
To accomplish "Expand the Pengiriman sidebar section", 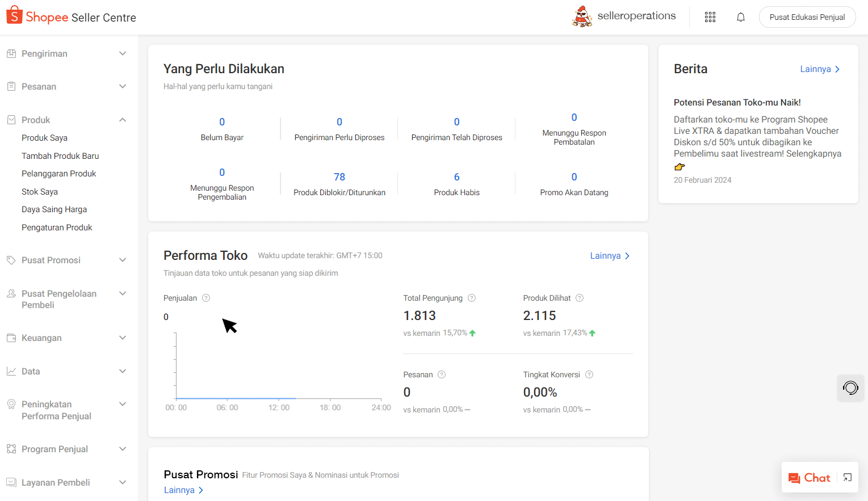I will point(123,53).
